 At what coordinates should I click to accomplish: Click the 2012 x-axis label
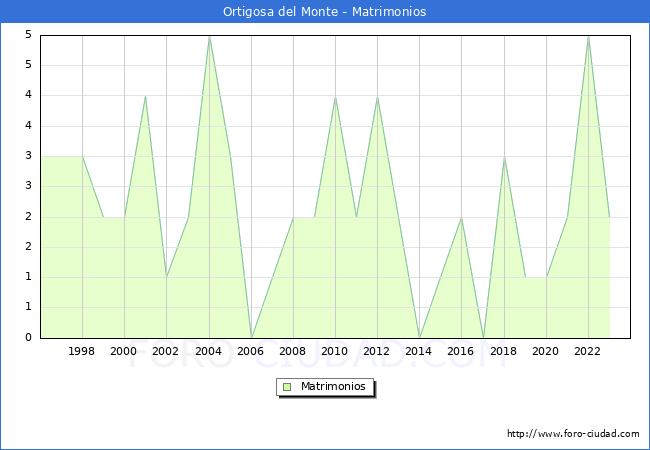pos(377,351)
